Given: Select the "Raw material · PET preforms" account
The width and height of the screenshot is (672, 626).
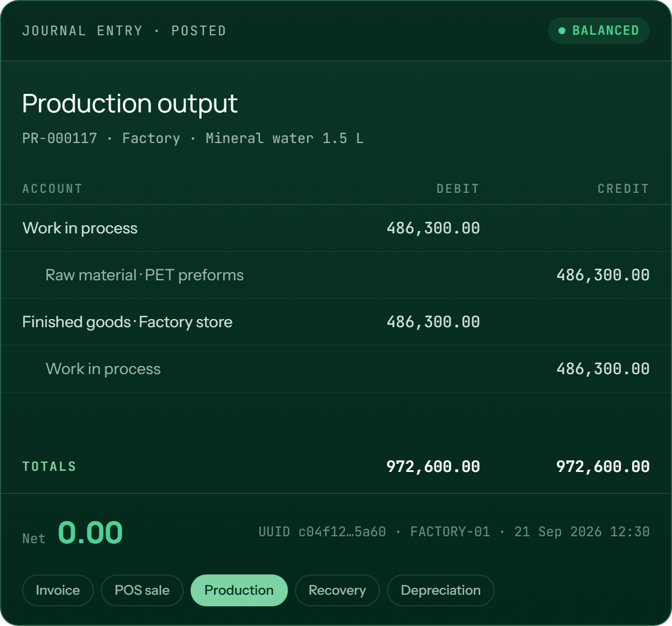Looking at the screenshot, I should (x=144, y=275).
